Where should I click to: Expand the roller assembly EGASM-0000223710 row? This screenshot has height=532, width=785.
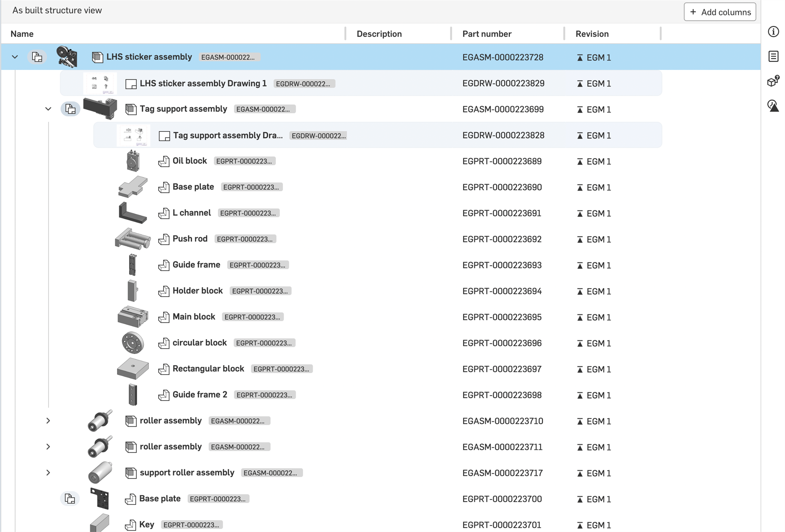(48, 420)
